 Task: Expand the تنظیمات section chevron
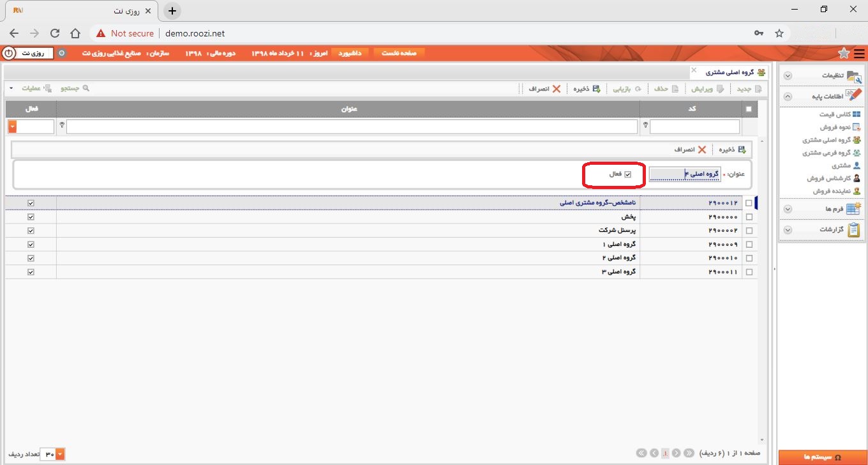788,76
